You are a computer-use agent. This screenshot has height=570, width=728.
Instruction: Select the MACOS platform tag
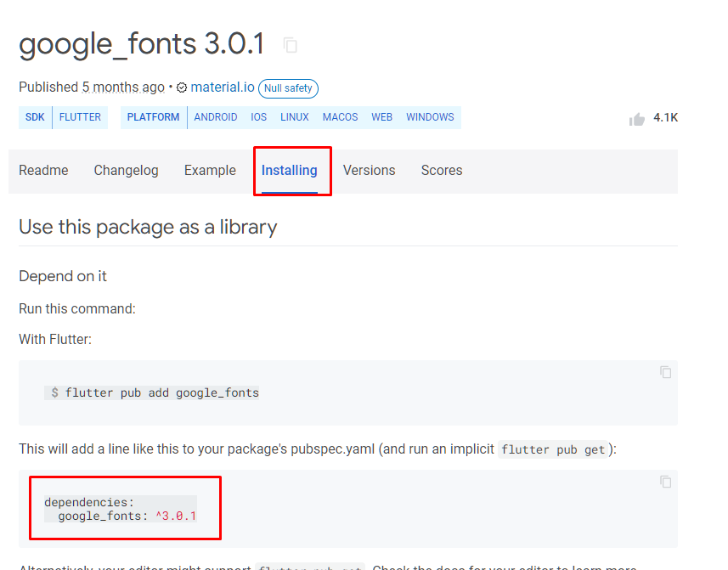tap(341, 117)
